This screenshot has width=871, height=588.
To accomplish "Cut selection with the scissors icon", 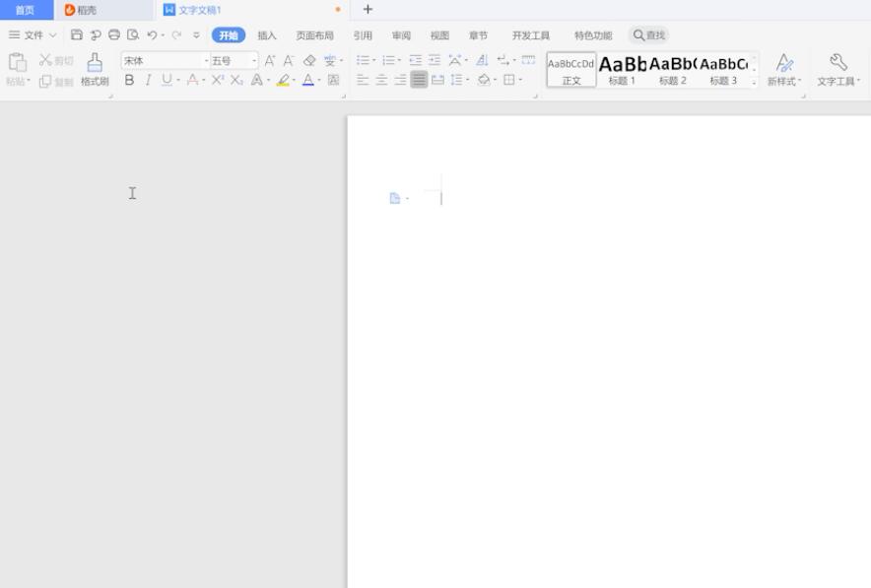I will tap(45, 60).
